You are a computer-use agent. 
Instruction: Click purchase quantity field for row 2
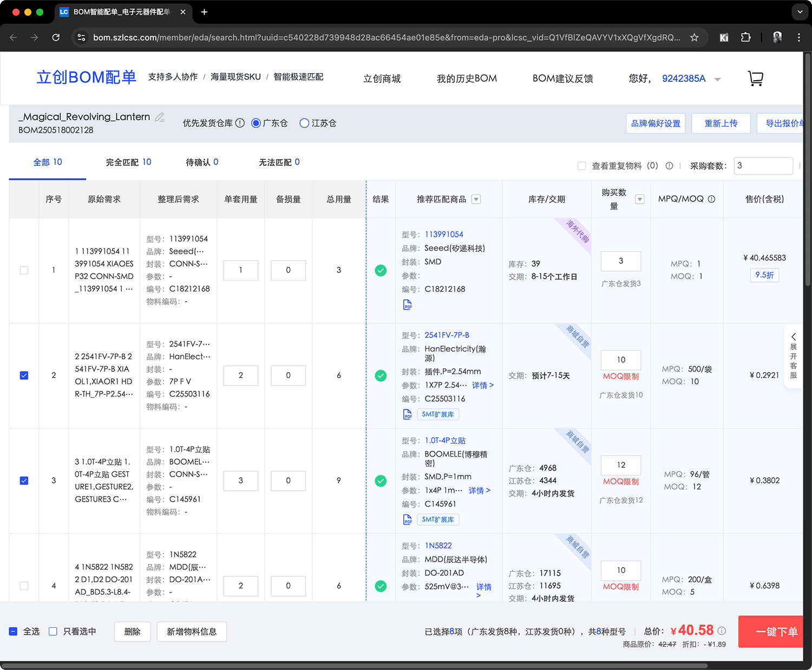tap(621, 360)
